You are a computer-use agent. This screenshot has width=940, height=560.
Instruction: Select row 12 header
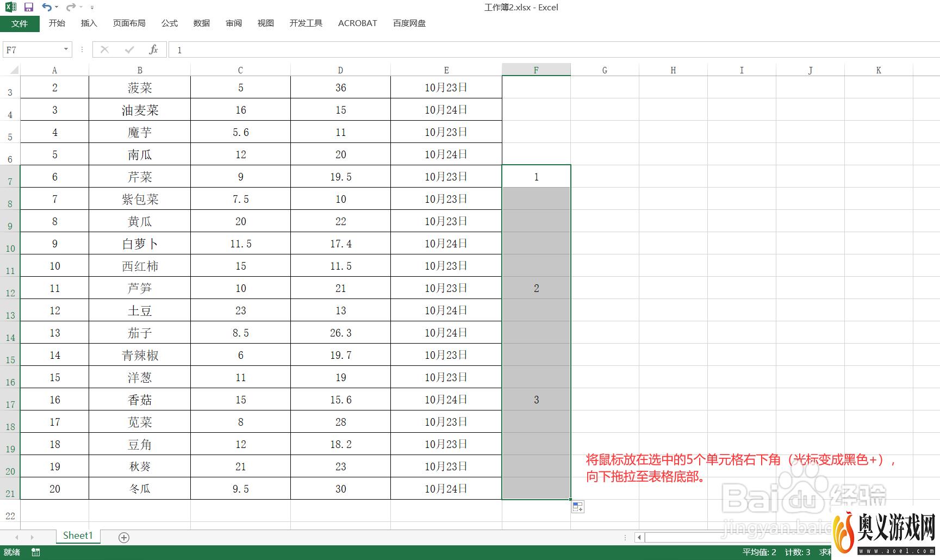10,288
